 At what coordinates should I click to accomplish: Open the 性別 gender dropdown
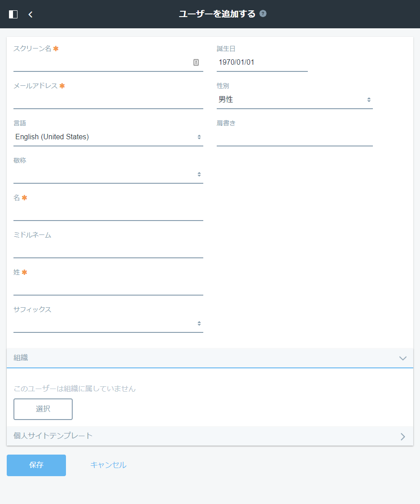[x=294, y=100]
